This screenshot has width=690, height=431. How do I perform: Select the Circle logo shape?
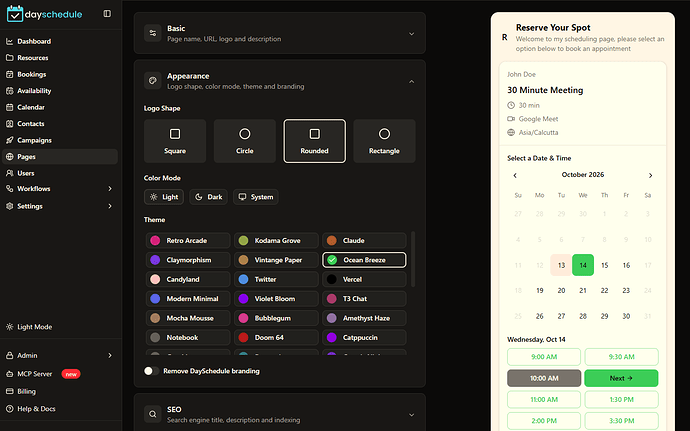[x=245, y=141]
